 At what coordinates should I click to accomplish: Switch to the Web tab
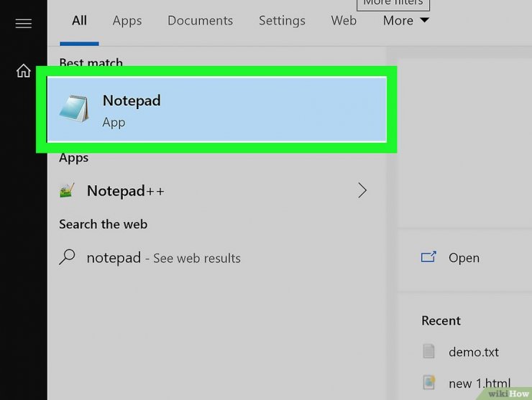point(344,21)
